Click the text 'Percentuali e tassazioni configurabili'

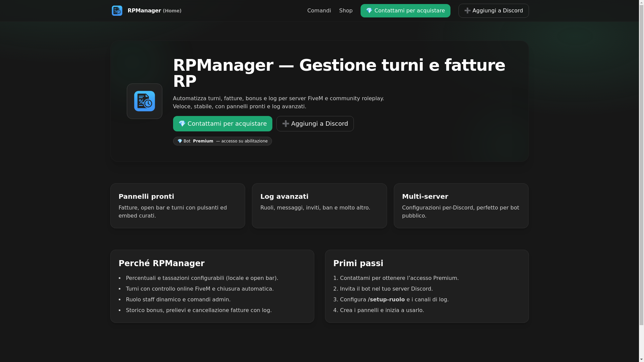(x=175, y=278)
